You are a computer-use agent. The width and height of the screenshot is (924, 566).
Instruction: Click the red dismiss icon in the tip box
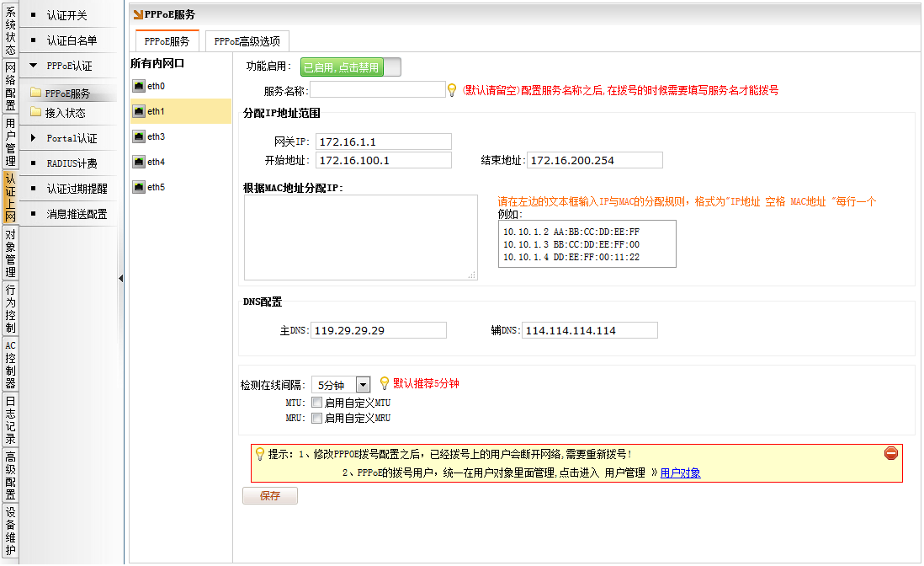(891, 453)
